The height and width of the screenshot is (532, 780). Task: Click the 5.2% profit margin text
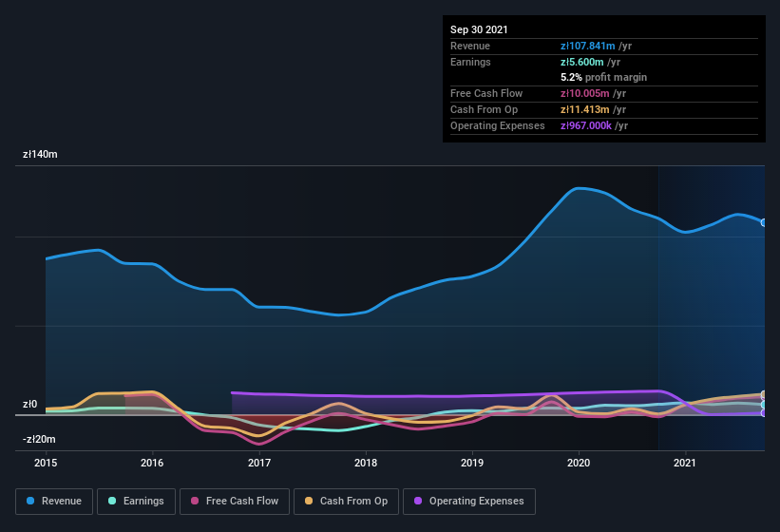[604, 78]
